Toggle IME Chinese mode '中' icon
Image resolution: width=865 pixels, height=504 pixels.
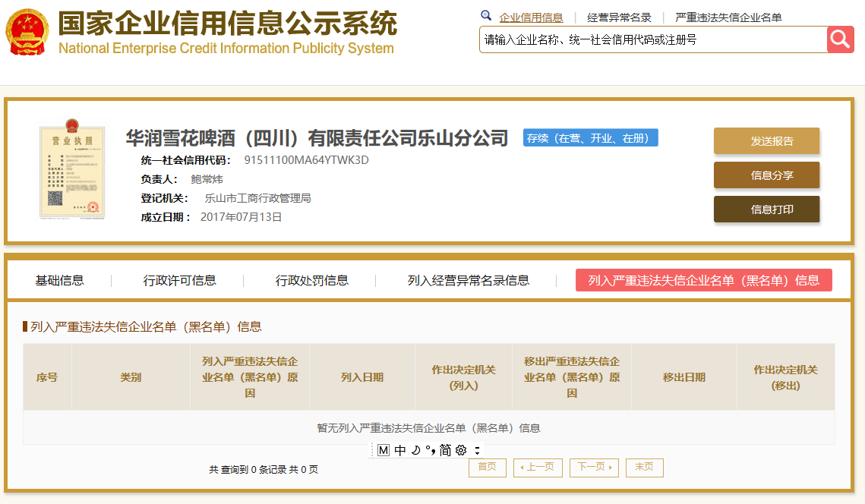click(400, 450)
